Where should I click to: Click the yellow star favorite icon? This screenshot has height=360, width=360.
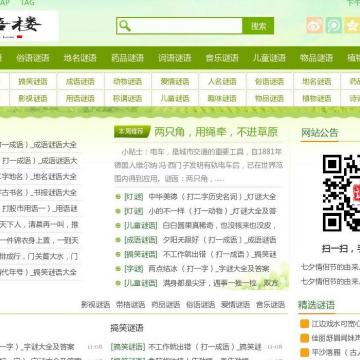(352, 25)
